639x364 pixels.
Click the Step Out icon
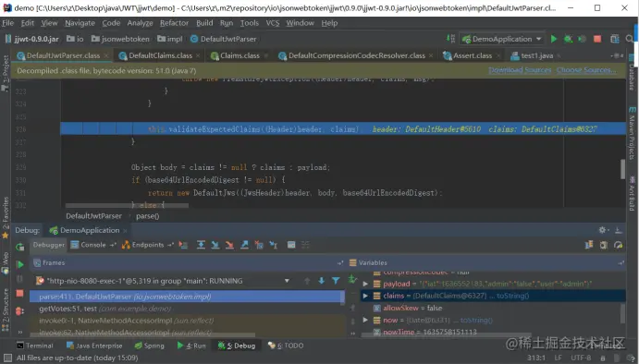(x=244, y=245)
